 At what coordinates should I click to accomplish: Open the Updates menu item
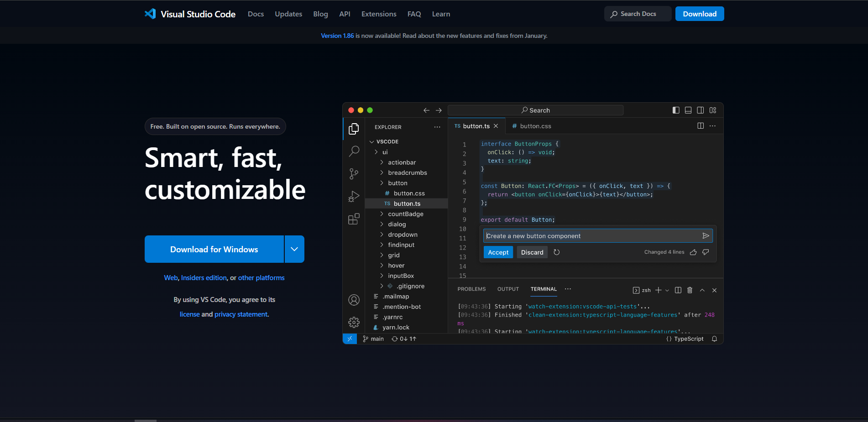point(288,14)
